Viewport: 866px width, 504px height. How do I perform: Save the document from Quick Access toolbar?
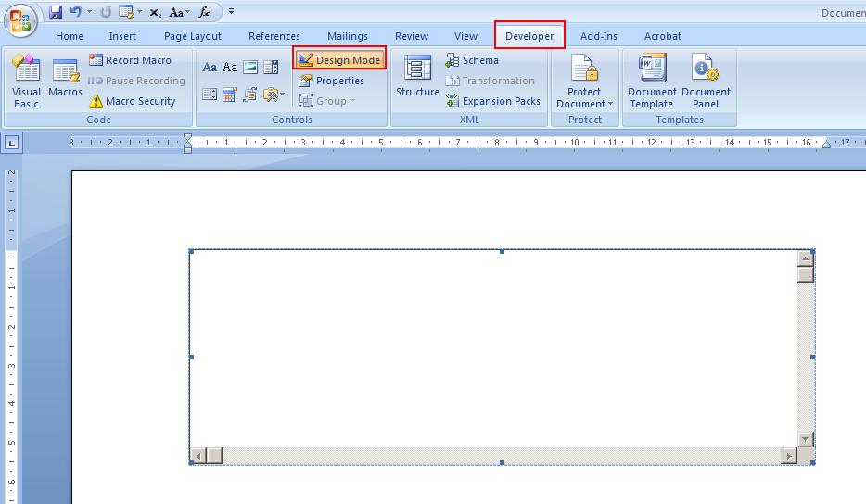(56, 12)
